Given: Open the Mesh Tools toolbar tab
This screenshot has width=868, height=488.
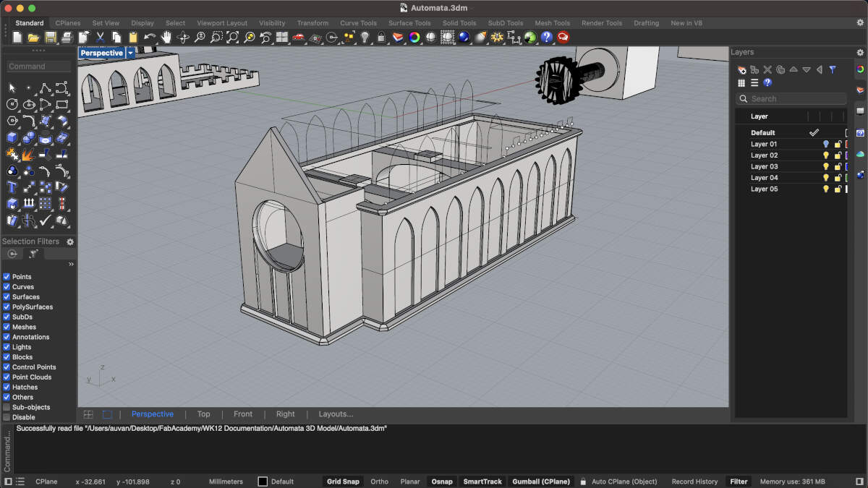Looking at the screenshot, I should coord(552,23).
